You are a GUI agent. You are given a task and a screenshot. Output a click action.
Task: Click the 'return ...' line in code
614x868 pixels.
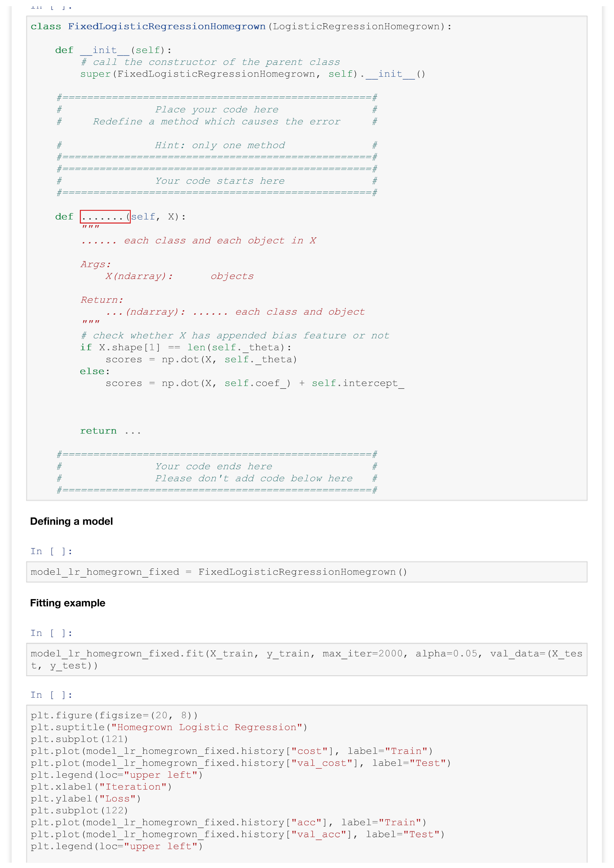pos(110,431)
